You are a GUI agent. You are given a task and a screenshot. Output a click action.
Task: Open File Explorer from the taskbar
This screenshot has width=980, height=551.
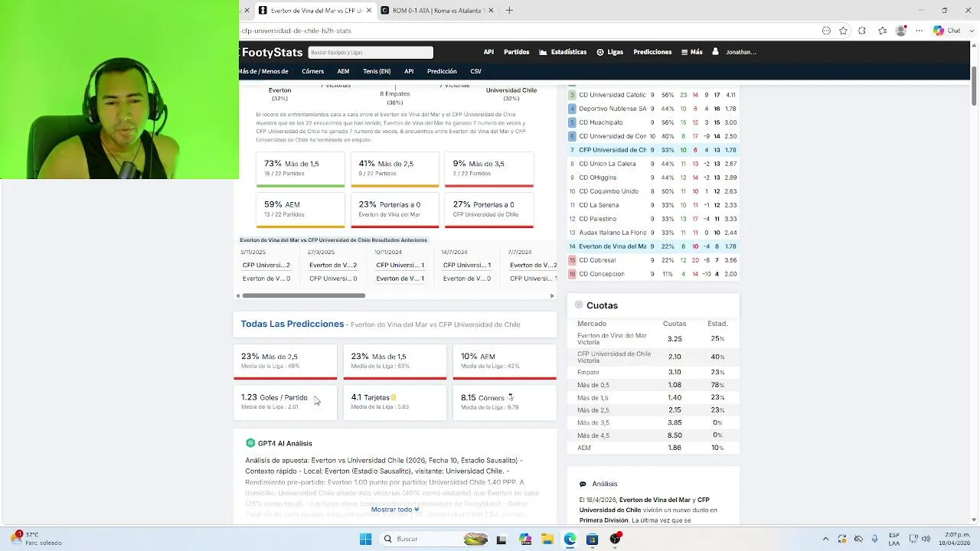coord(547,540)
